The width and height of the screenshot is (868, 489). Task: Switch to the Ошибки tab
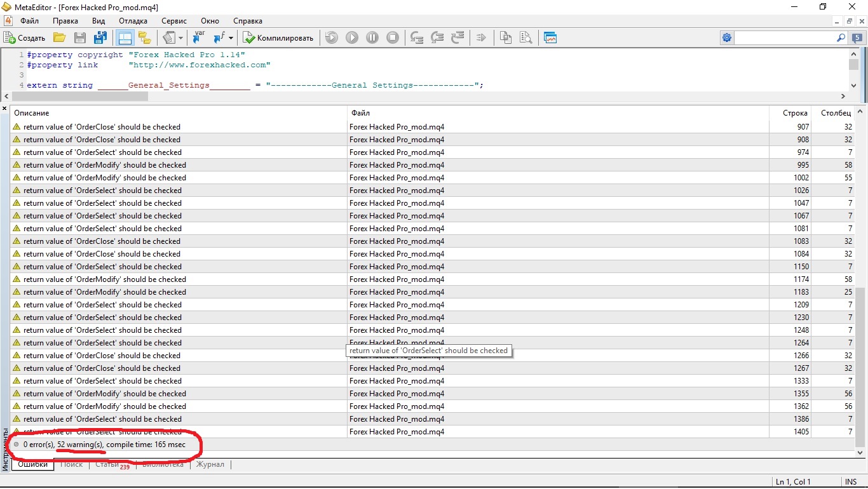(x=32, y=464)
